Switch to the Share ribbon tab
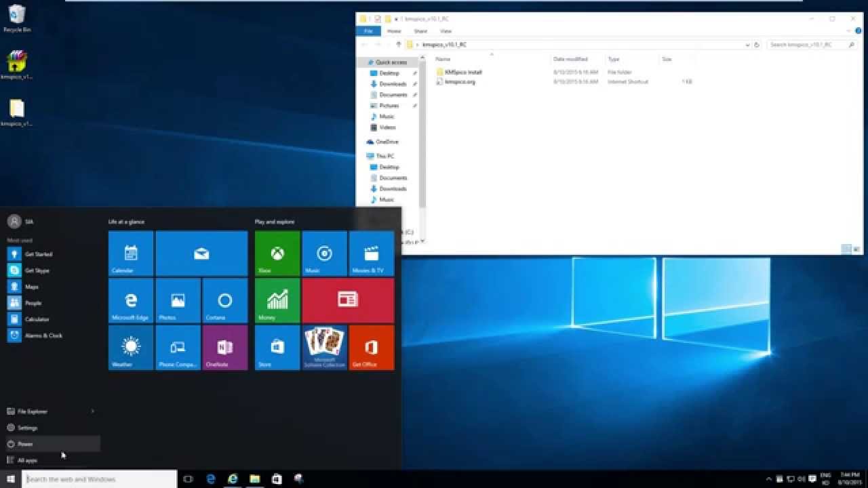Viewport: 868px width, 488px height. pos(420,31)
